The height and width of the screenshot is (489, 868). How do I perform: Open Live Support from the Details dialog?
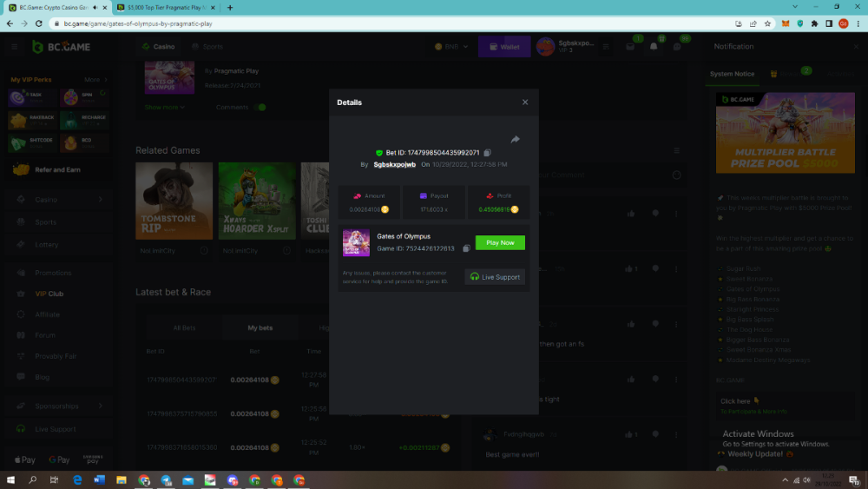pos(496,277)
